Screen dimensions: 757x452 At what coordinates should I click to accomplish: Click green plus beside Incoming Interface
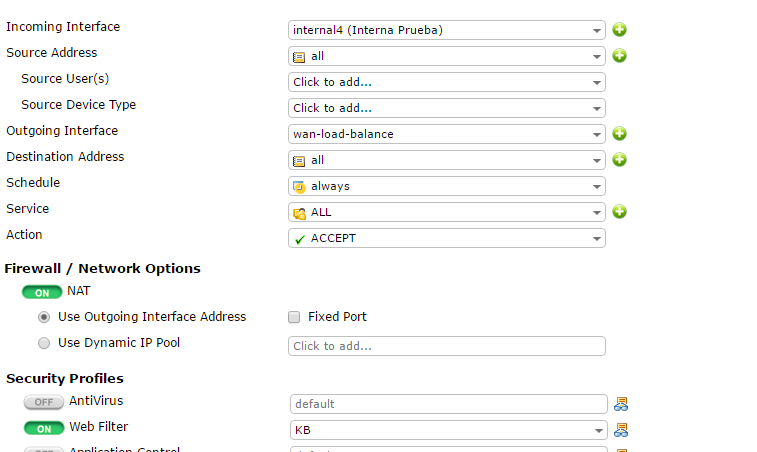click(x=619, y=30)
